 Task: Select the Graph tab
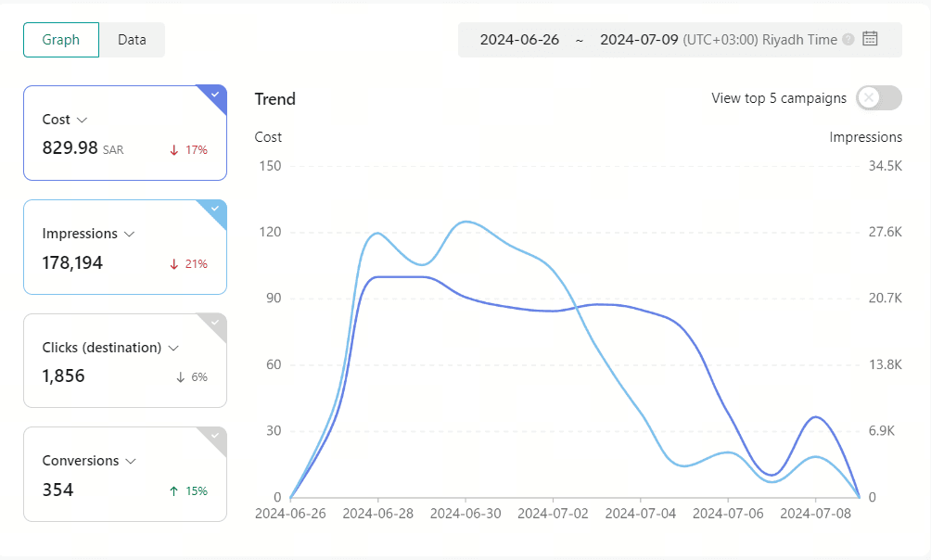[61, 40]
